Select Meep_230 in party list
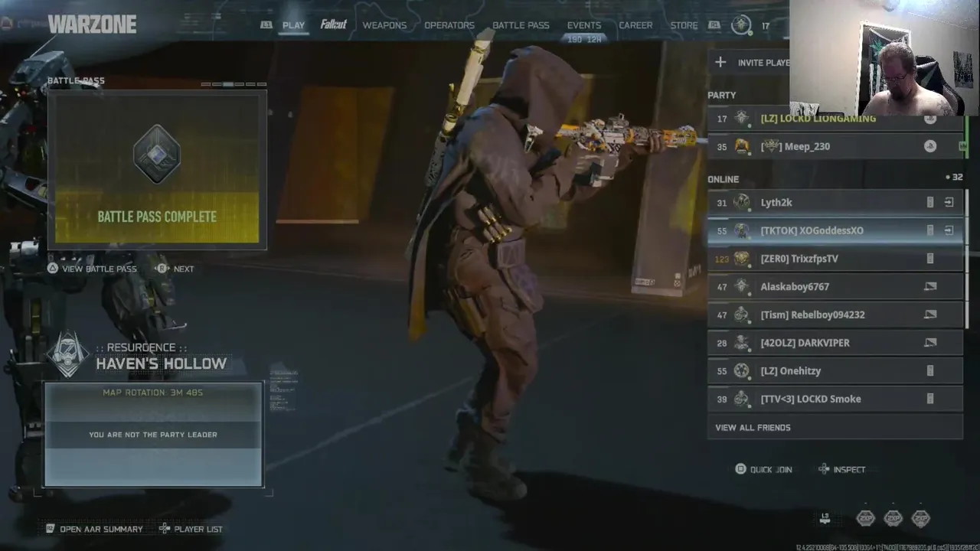980x551 pixels. [x=835, y=146]
